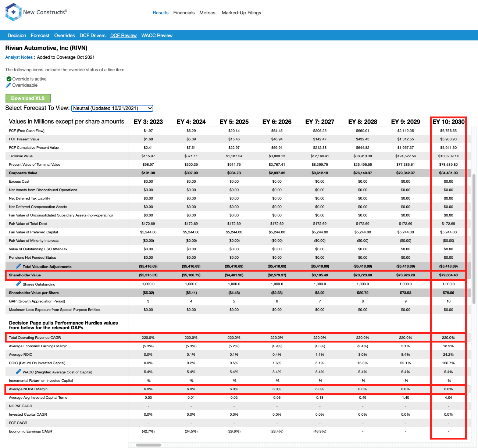This screenshot has width=478, height=448.
Task: Click pencil icon beside WACC row
Action: 18,371
